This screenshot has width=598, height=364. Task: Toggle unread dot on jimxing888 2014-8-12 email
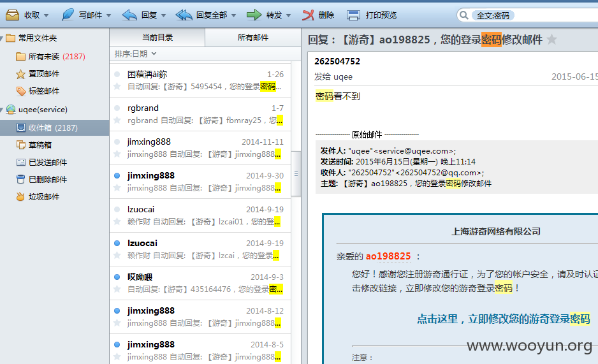(x=117, y=310)
